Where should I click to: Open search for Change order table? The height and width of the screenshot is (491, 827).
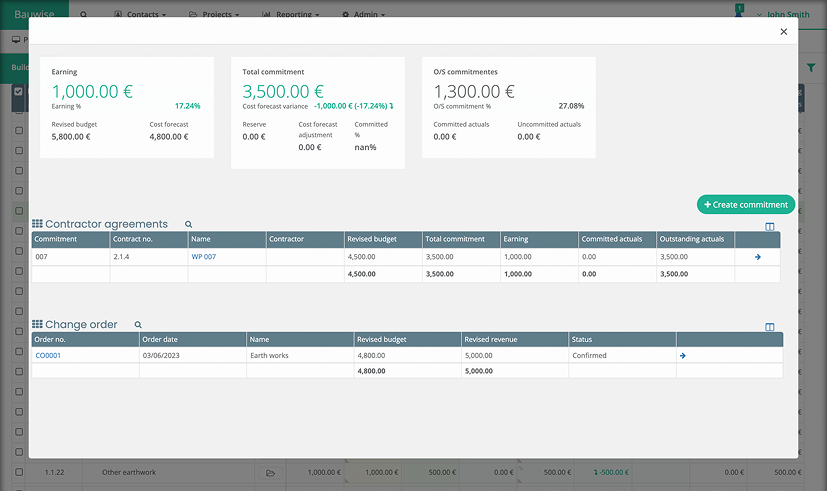(138, 325)
